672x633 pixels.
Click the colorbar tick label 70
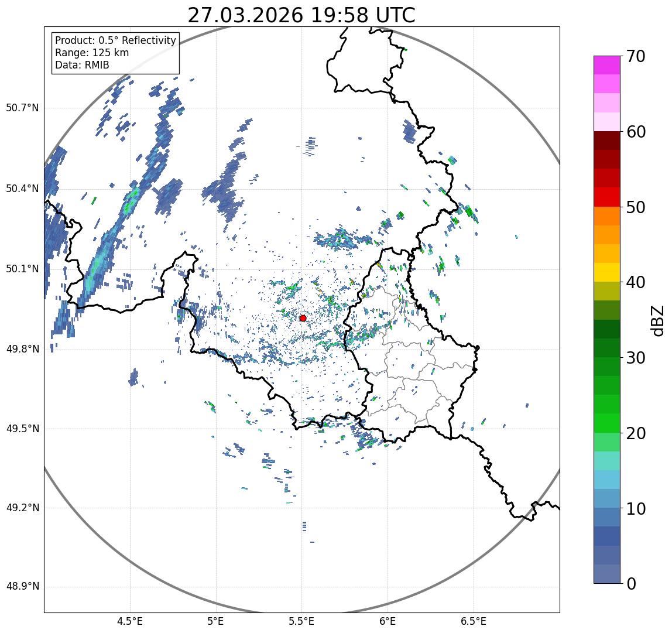coord(636,56)
